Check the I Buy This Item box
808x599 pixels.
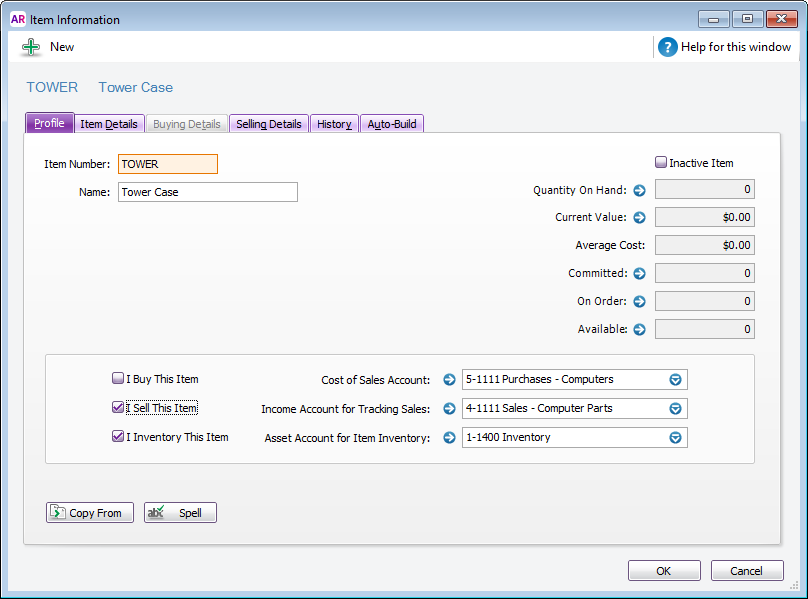118,379
